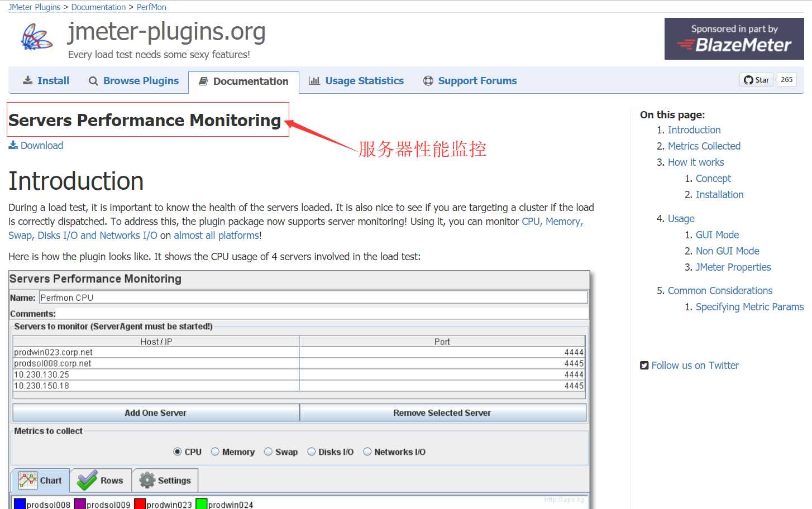Click the Port column header

click(442, 342)
